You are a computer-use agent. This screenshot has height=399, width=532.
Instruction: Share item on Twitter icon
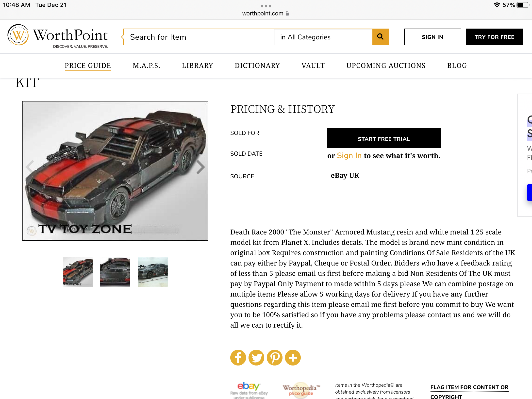tap(256, 358)
